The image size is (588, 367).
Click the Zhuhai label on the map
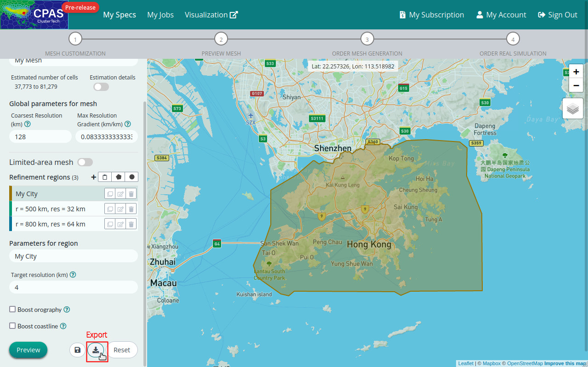tap(163, 262)
